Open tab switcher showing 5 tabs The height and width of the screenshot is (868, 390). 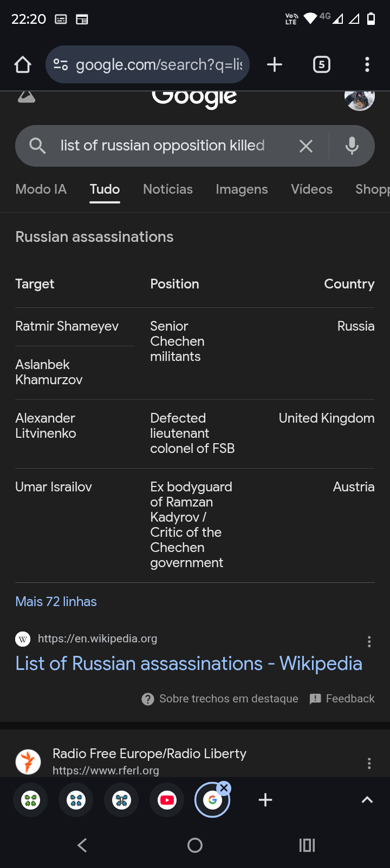[322, 65]
